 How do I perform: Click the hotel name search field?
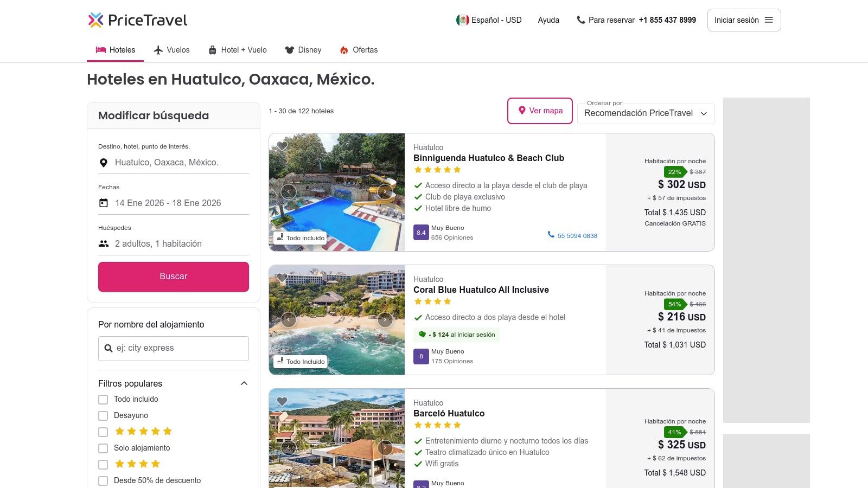tap(173, 348)
